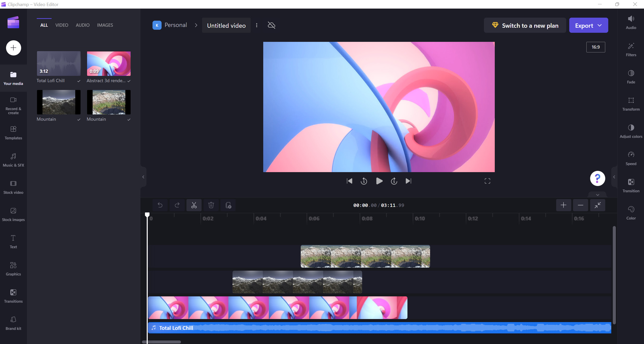644x344 pixels.
Task: Click the duplicate clip icon
Action: click(x=228, y=205)
